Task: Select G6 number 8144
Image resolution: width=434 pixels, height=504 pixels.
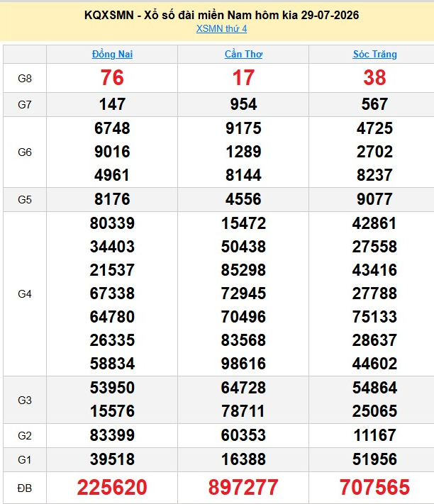Action: click(x=243, y=175)
